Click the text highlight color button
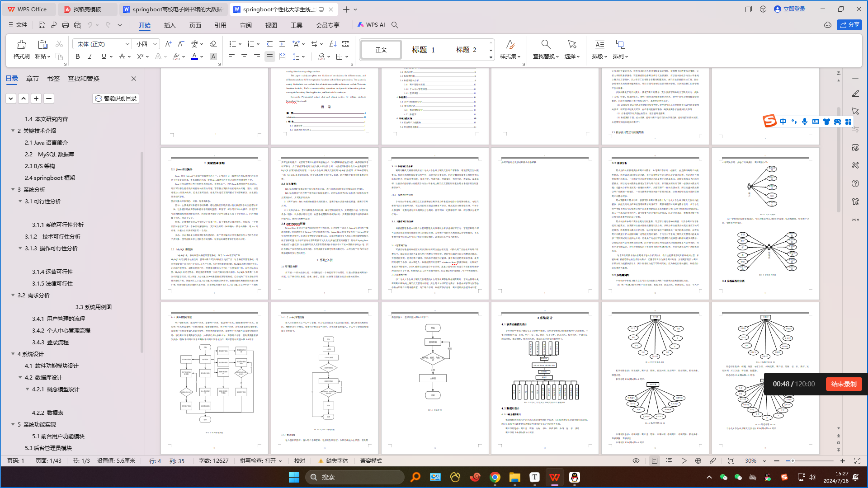Image resolution: width=868 pixels, height=488 pixels. [176, 56]
